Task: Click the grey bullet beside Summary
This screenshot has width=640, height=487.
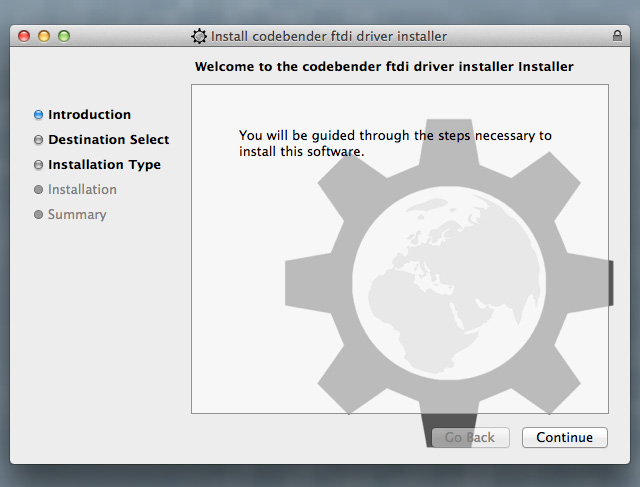Action: point(38,215)
